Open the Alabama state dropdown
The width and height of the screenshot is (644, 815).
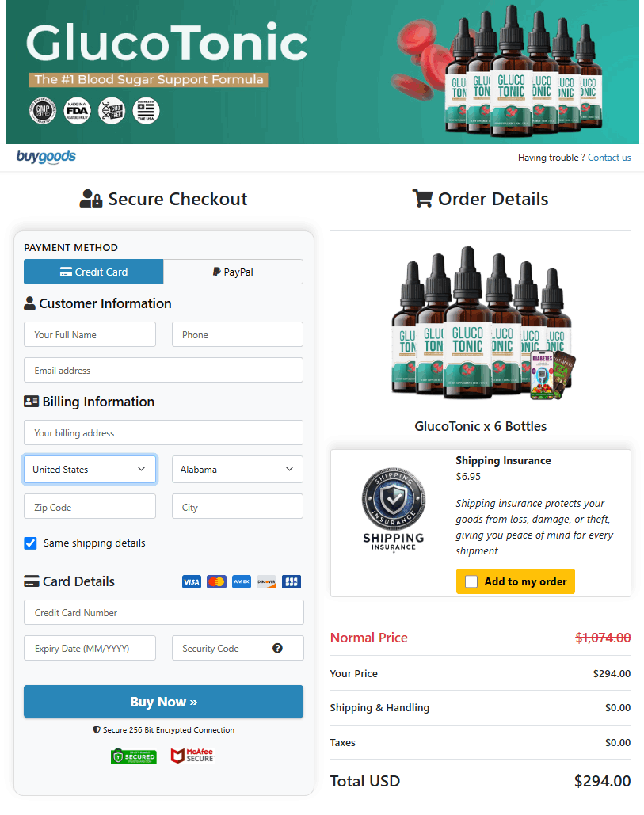[x=238, y=470]
